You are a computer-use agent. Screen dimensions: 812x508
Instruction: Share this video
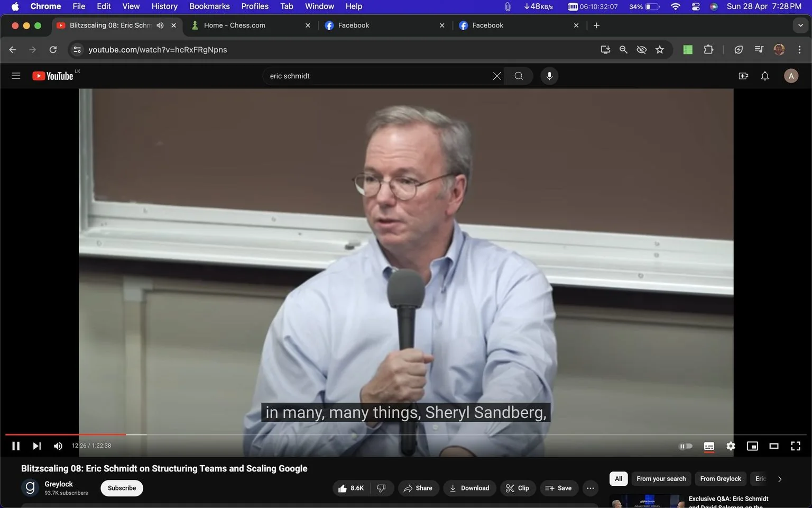[x=418, y=488]
